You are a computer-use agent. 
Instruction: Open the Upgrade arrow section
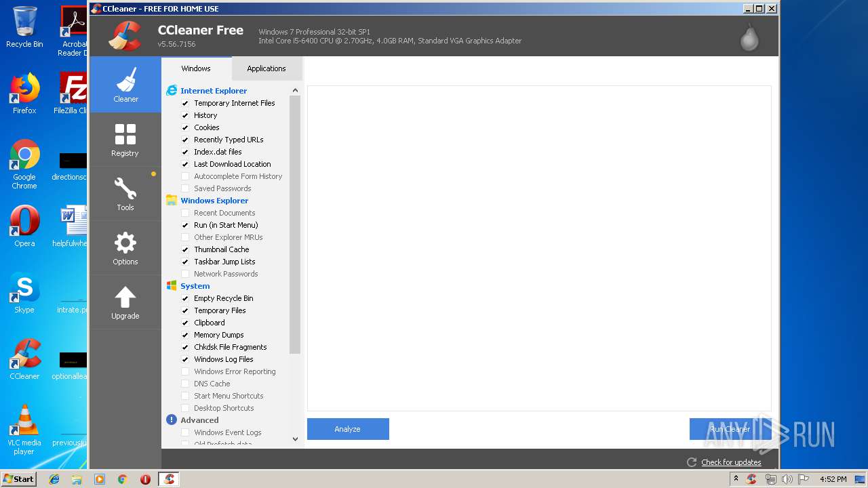pos(125,302)
